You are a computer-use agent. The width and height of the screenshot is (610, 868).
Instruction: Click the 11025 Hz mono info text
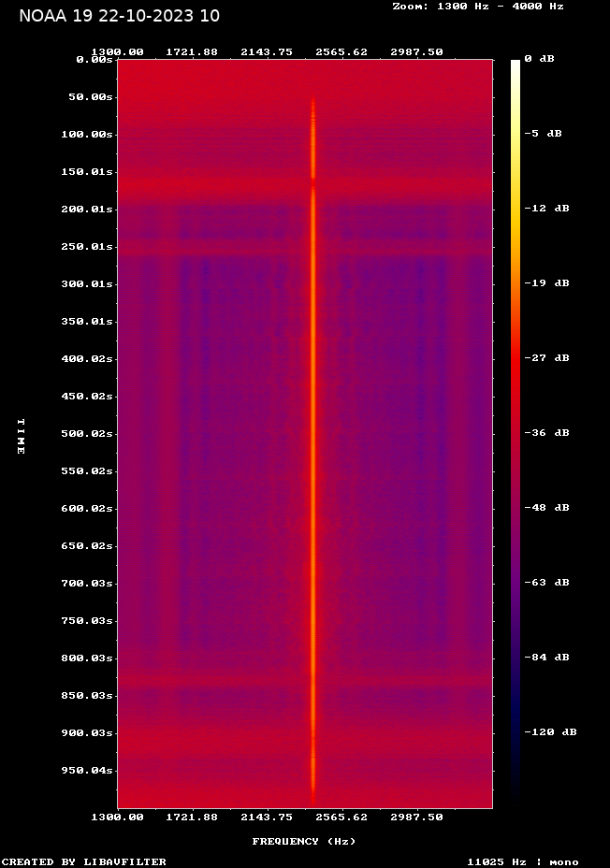pos(523,861)
